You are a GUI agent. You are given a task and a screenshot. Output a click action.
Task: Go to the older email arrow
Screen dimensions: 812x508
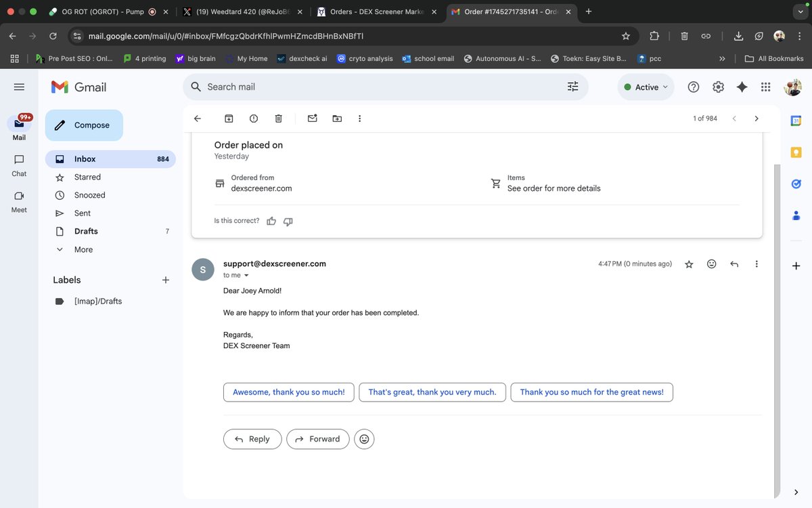coord(757,119)
